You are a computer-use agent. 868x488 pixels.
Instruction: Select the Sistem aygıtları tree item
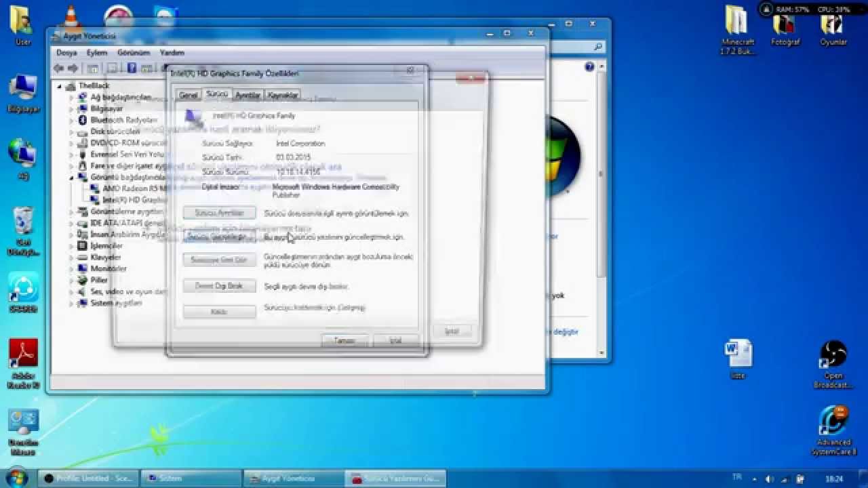click(x=116, y=303)
